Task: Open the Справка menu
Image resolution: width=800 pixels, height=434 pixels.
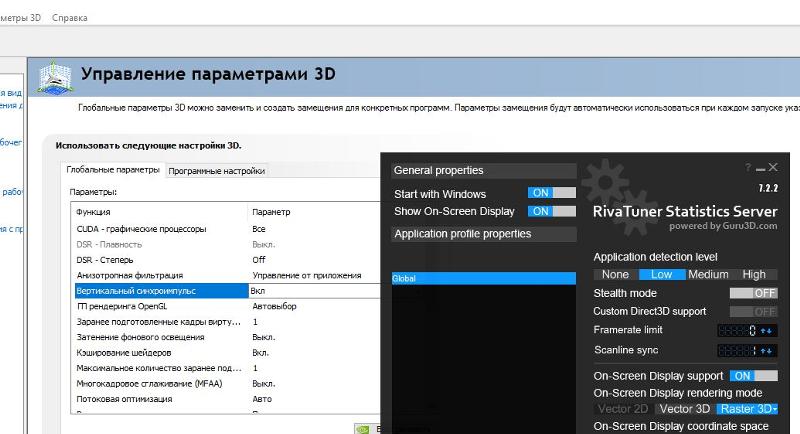Action: [x=67, y=18]
